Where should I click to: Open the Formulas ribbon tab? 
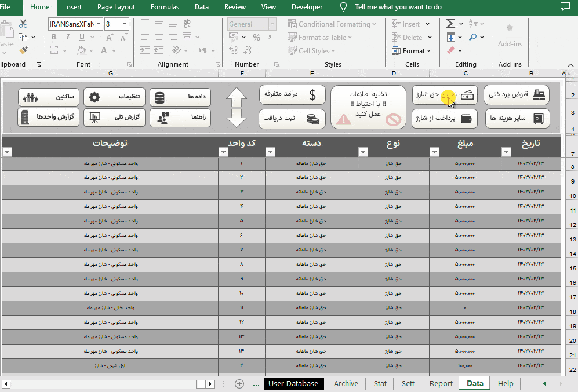tap(165, 7)
